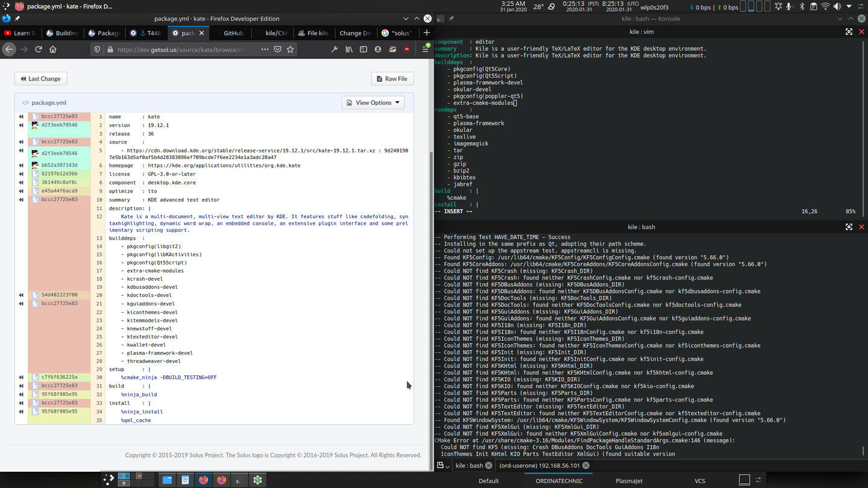868x488 pixels.
Task: Toggle microphone in system tray
Action: pyautogui.click(x=789, y=7)
